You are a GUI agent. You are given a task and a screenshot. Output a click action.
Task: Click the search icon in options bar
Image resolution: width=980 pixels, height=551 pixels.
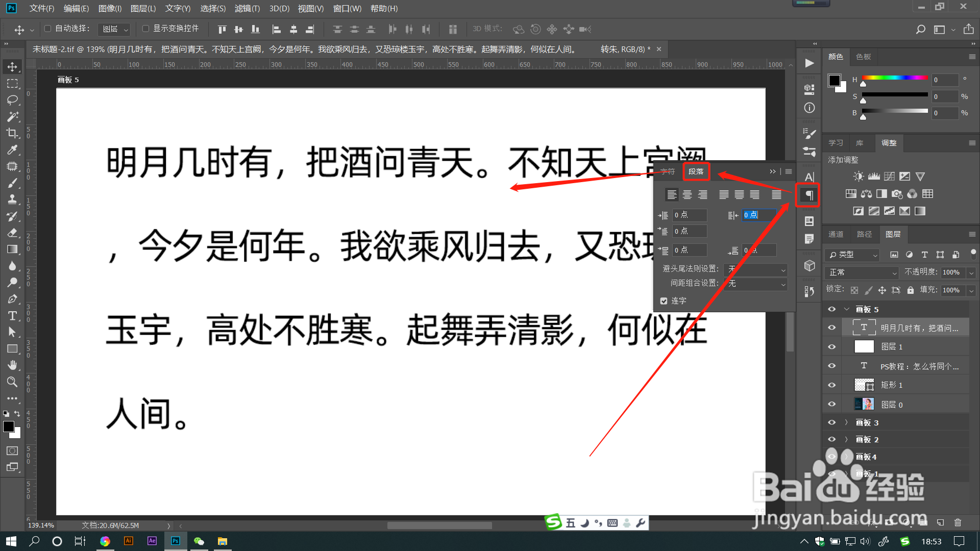click(x=920, y=30)
